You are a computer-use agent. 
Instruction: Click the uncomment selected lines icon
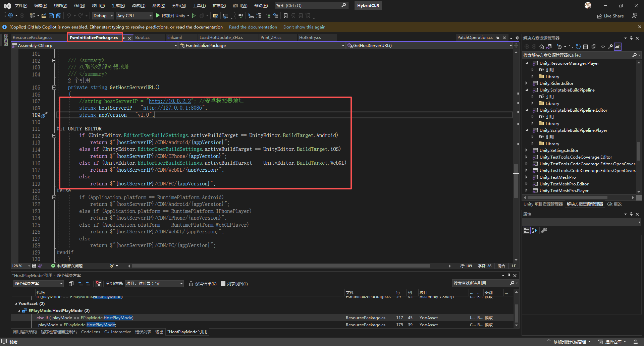pos(275,16)
